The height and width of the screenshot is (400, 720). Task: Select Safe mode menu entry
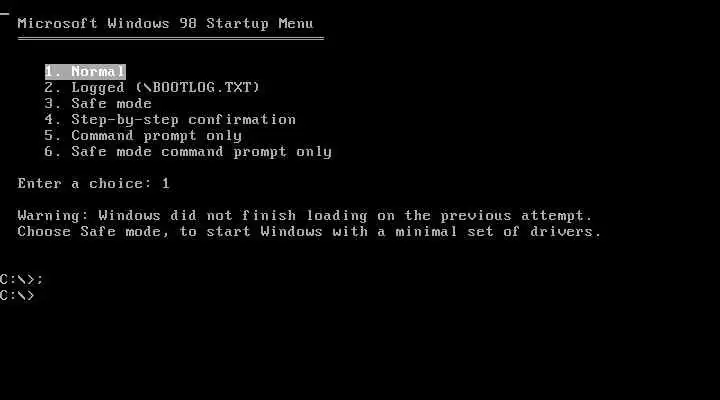[98, 103]
